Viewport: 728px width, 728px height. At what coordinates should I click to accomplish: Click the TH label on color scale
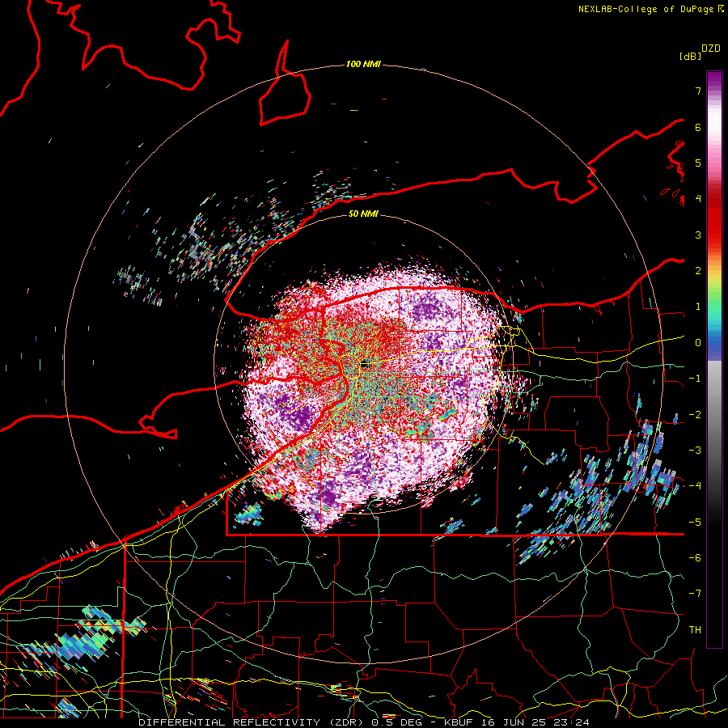click(x=695, y=630)
